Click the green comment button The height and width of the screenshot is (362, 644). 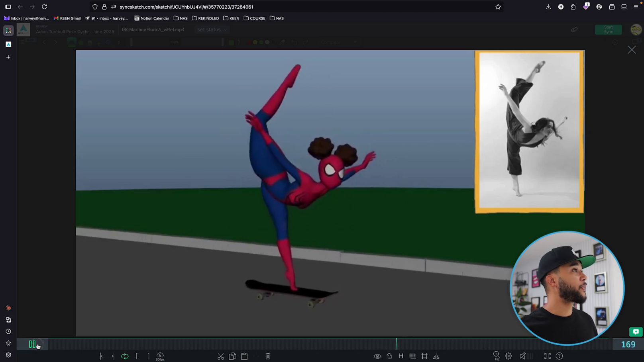pos(636,331)
